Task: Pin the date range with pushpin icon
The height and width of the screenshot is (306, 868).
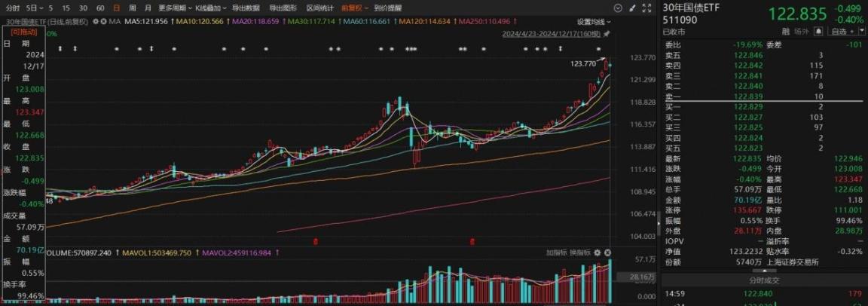Action: 607,35
